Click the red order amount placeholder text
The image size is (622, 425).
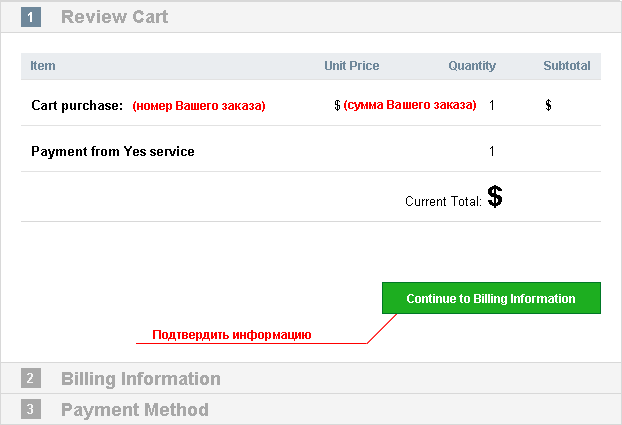(410, 105)
